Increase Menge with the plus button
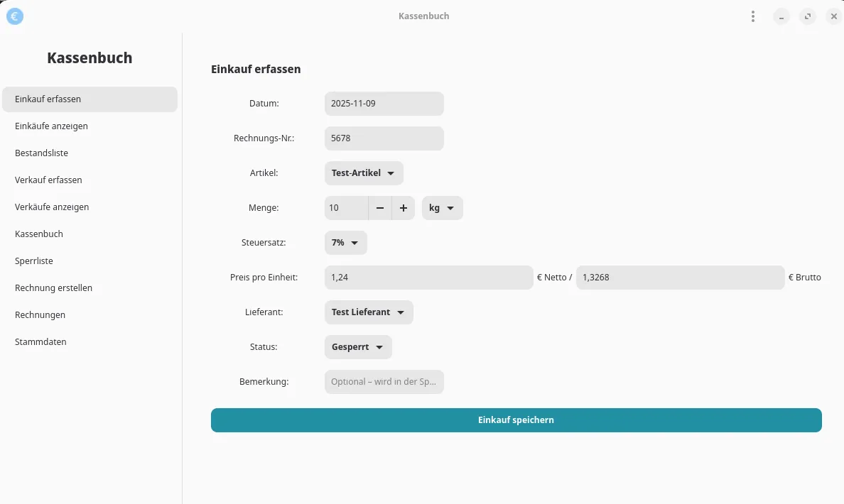Screen dimensions: 844x504 pos(403,208)
